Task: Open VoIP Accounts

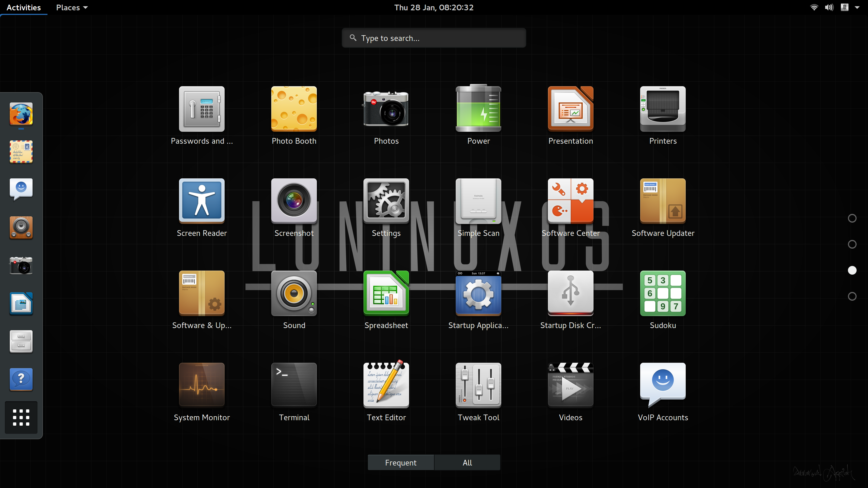Action: (663, 392)
